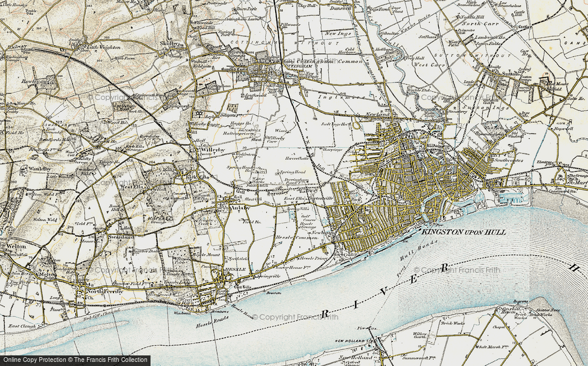Click the Willerby Carr label
Screen dimensions: 588x366
click(275, 140)
